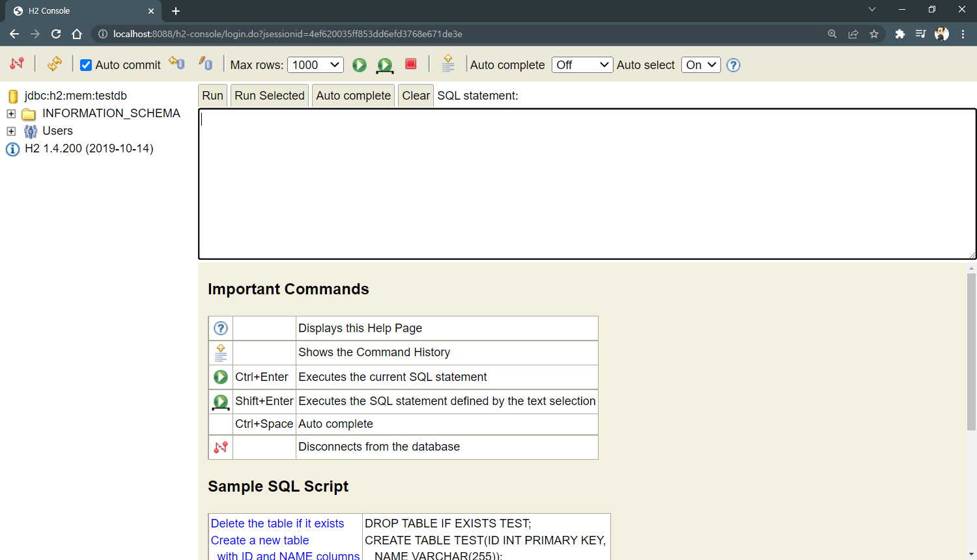Open a new browser tab
This screenshot has height=560, width=977.
click(176, 11)
